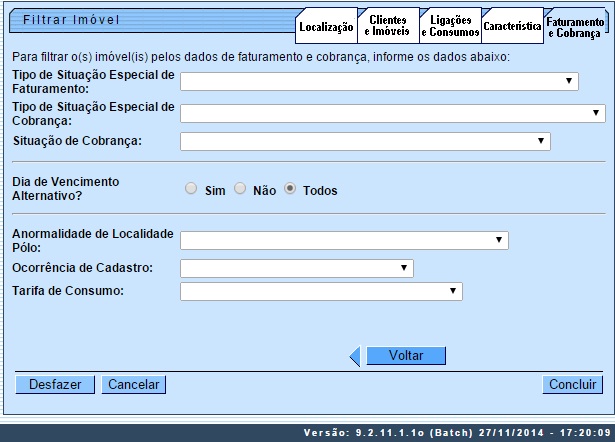Image resolution: width=615 pixels, height=442 pixels.
Task: Expand the Situação de Cobrança dropdown
Action: [365, 142]
